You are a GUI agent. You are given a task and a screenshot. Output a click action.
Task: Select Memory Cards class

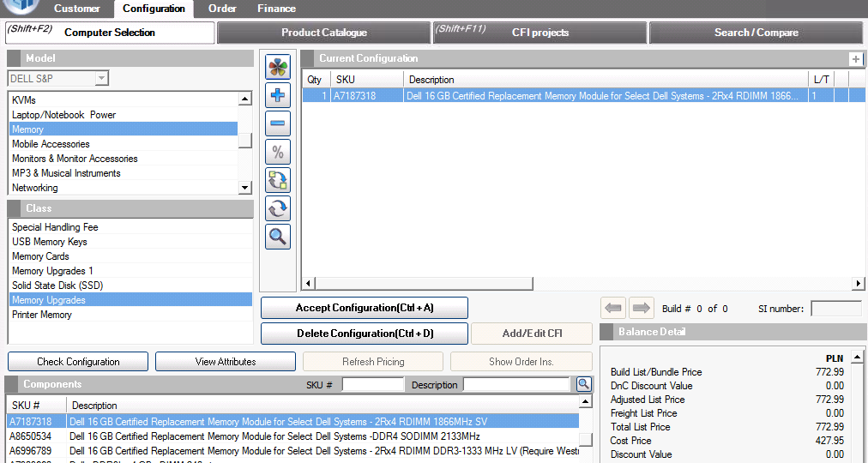(x=130, y=256)
